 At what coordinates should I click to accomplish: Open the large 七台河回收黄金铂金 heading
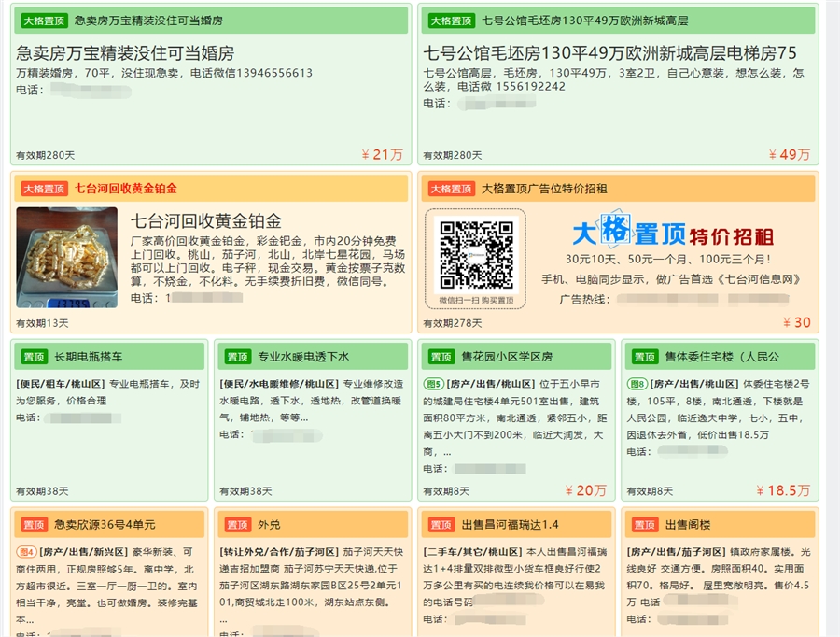click(206, 221)
